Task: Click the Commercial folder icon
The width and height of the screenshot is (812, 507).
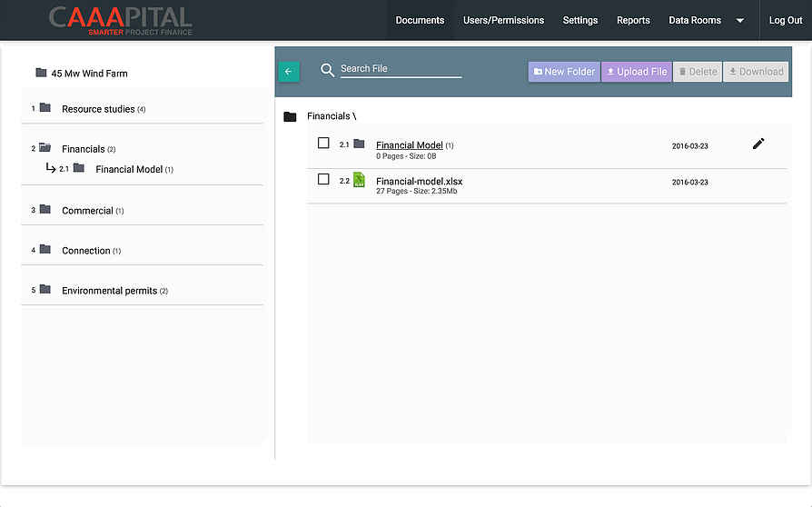Action: pyautogui.click(x=45, y=209)
